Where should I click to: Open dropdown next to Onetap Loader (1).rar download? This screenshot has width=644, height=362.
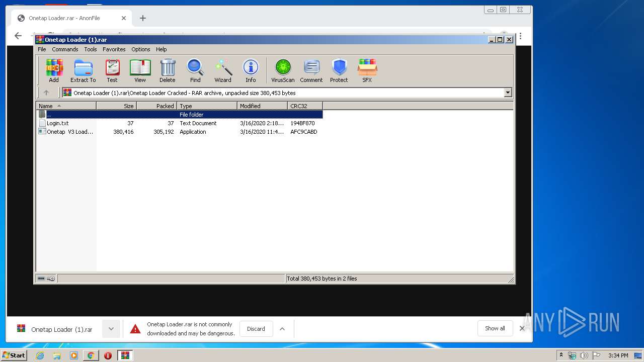(111, 329)
